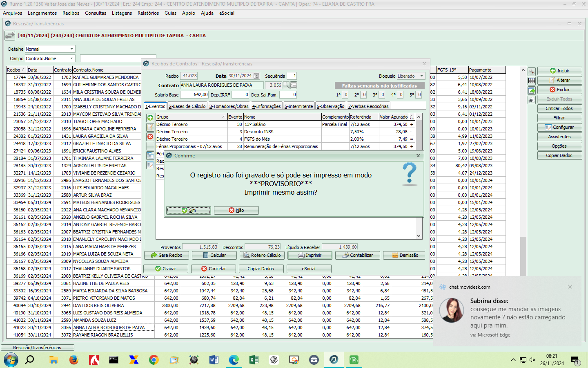Open the 5-Intermitente tab
The image size is (588, 368).
pyautogui.click(x=298, y=106)
